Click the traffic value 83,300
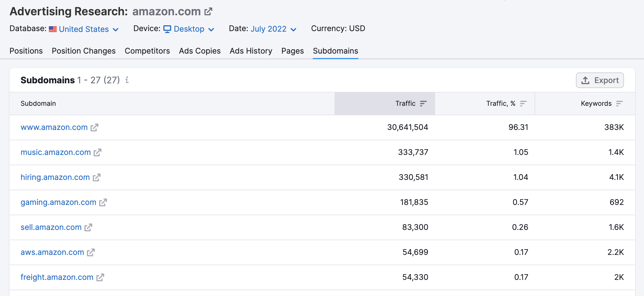 415,227
